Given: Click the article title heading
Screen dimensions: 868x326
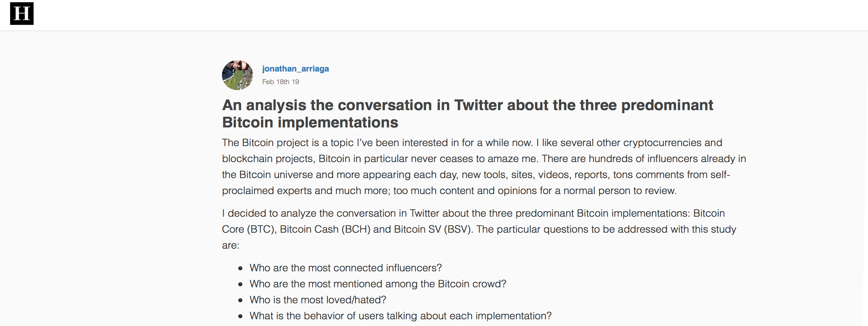Looking at the screenshot, I should 467,113.
